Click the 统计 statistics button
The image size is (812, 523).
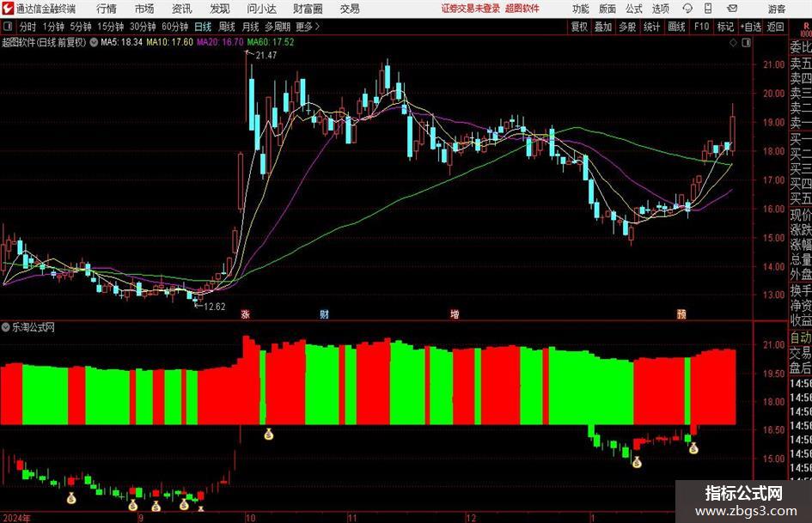[x=651, y=27]
